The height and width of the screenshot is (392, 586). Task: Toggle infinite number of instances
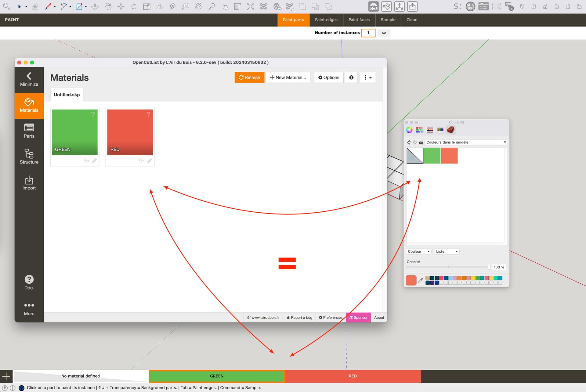384,33
